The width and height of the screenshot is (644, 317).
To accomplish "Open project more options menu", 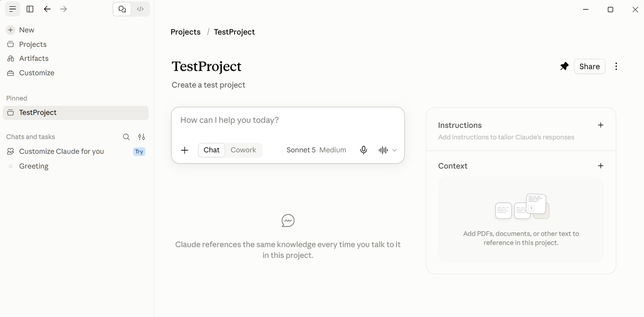I will pyautogui.click(x=616, y=66).
